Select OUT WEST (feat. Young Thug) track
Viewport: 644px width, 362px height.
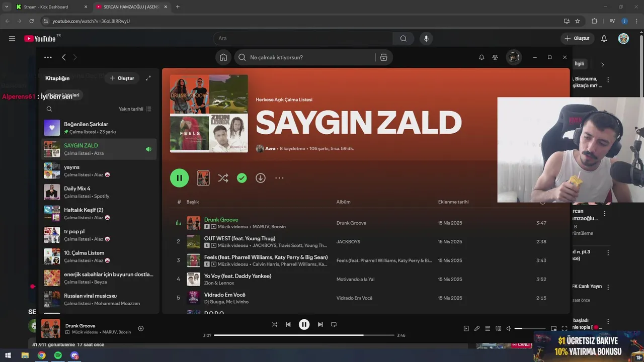[239, 238]
